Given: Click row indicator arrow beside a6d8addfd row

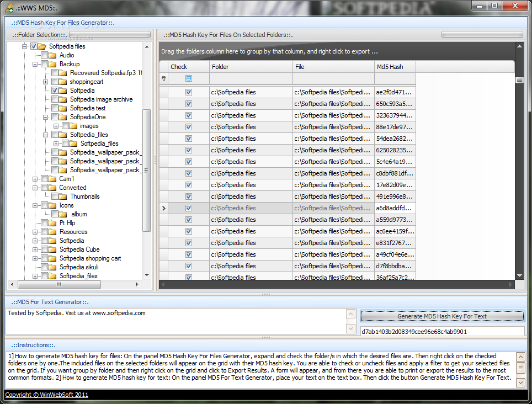Looking at the screenshot, I should pyautogui.click(x=163, y=208).
